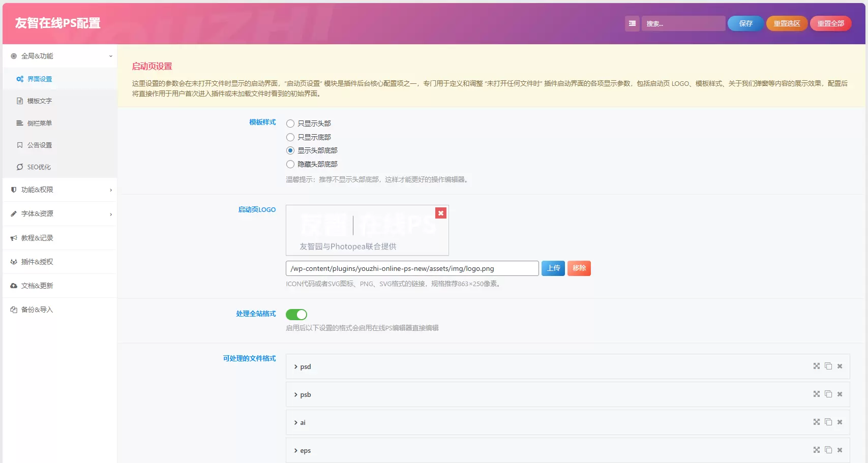The height and width of the screenshot is (463, 868).
Task: Click the gears icon next to 界面设置
Action: 20,79
